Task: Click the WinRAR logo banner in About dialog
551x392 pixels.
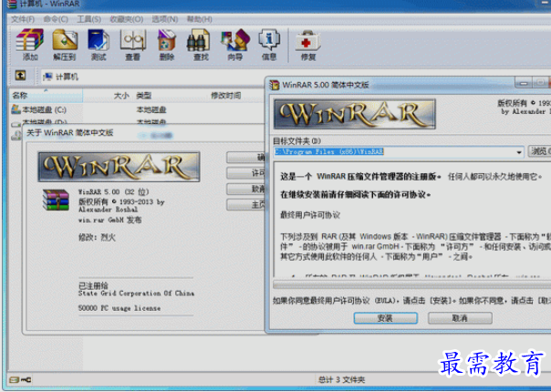Action: tap(119, 167)
